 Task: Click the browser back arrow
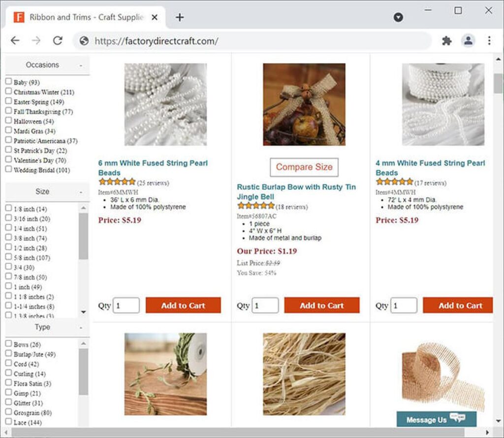pyautogui.click(x=15, y=41)
